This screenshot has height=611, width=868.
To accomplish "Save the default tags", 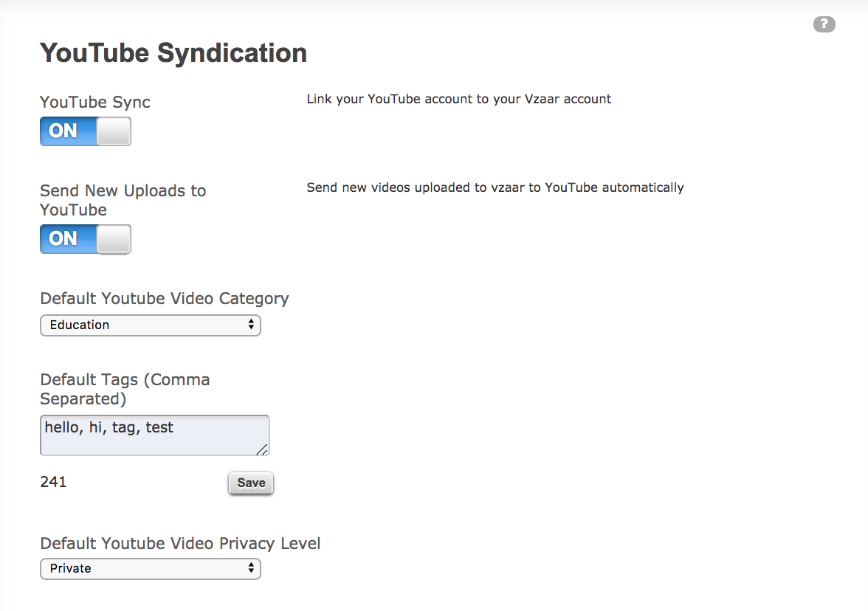I will coord(251,483).
